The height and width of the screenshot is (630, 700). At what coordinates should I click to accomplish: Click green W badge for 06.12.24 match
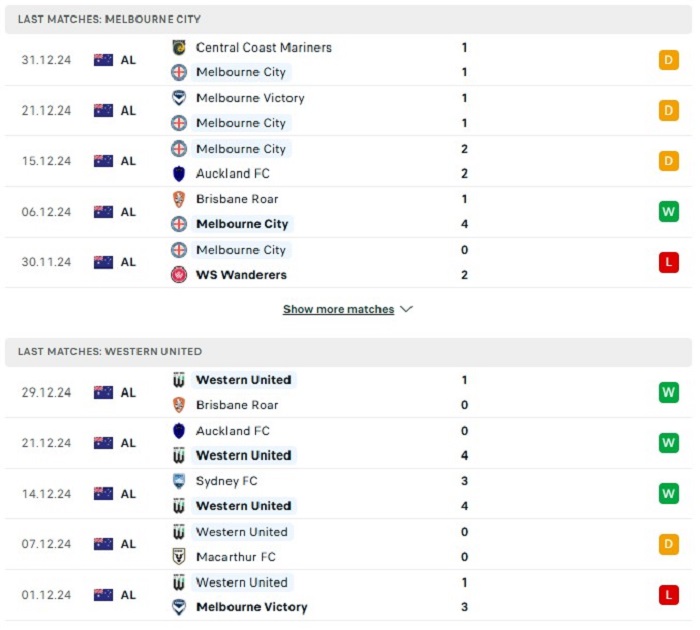click(x=668, y=212)
